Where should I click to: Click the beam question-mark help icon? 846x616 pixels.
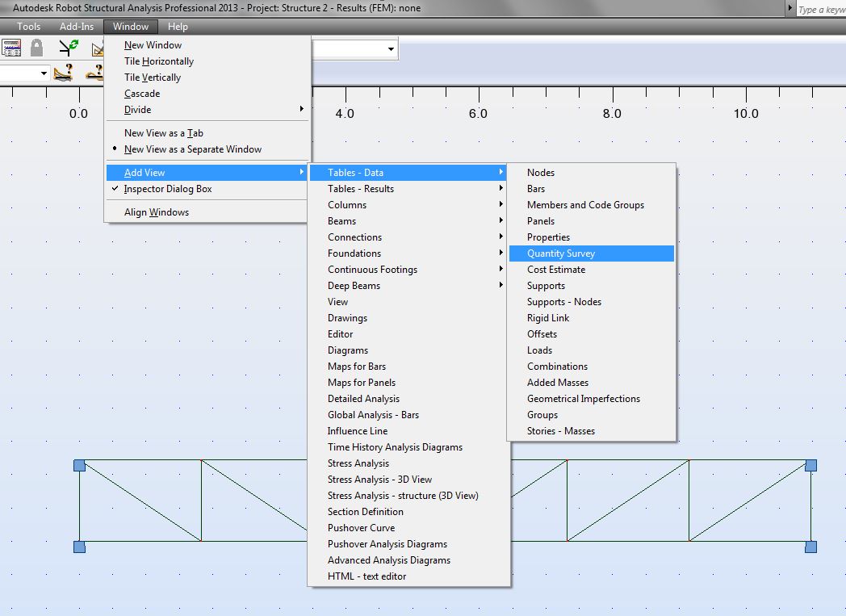coord(63,73)
